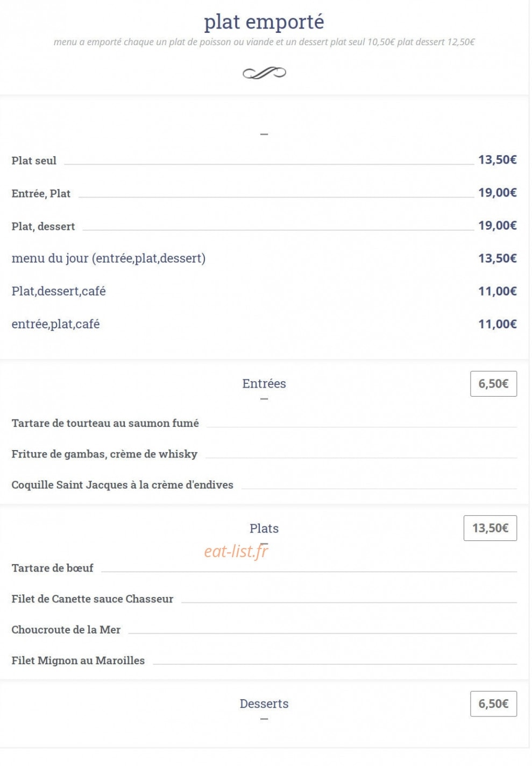
Task: Click the 6,50€ price box beside Desserts
Action: click(493, 704)
